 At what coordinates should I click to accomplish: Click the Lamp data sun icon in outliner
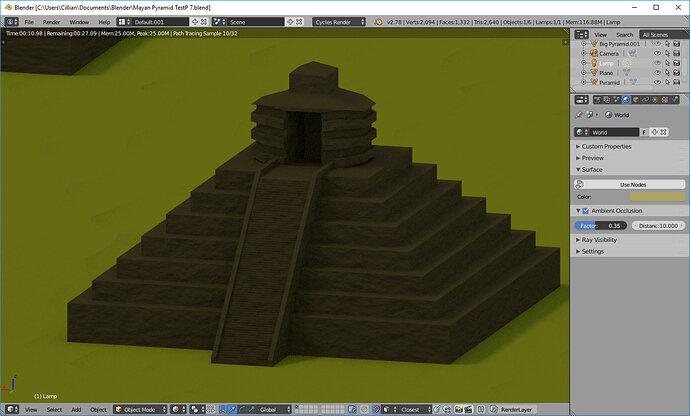(626, 63)
